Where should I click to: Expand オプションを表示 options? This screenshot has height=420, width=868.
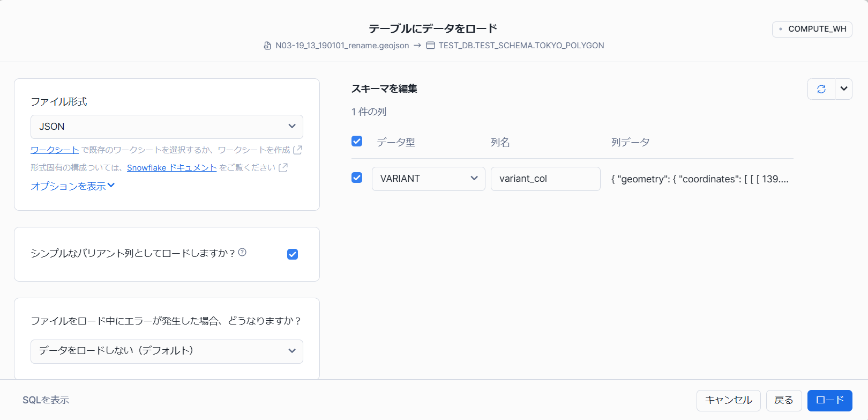click(73, 186)
